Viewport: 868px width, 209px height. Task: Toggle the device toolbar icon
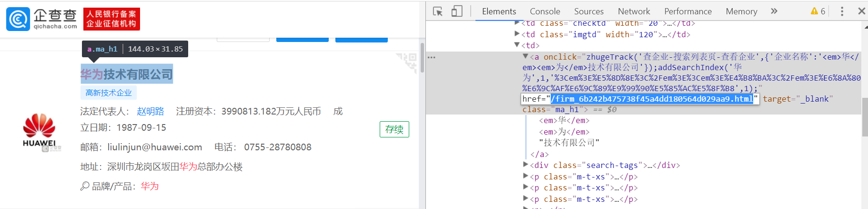pos(457,11)
